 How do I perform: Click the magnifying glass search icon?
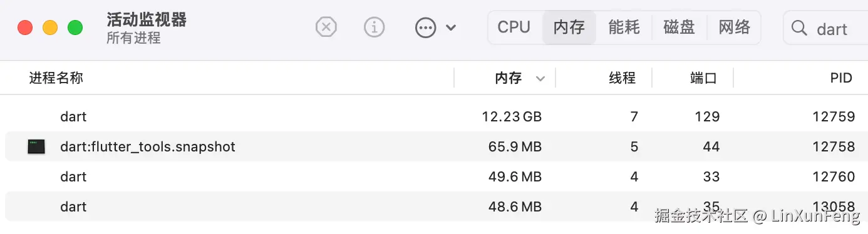coord(799,28)
